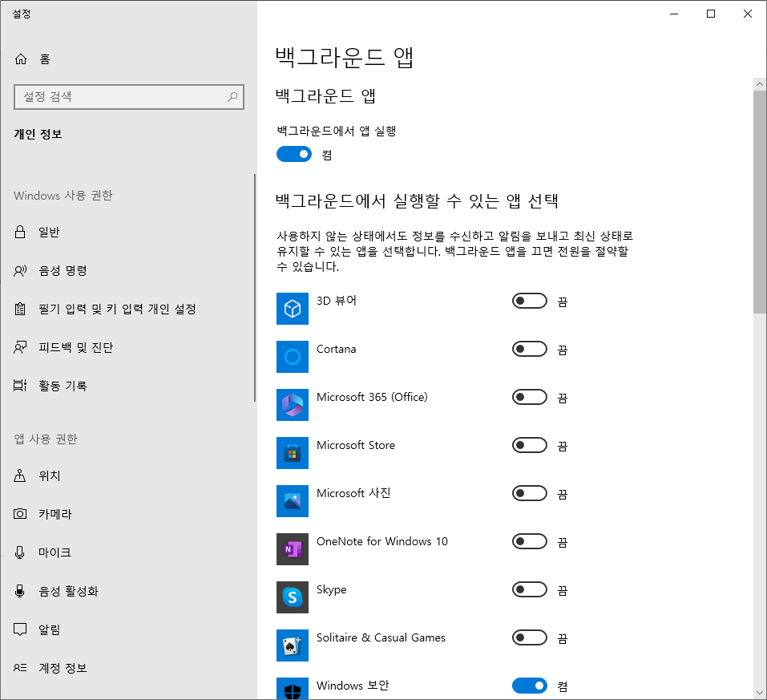Enable background toggle for Skype
The image size is (767, 700).
coord(529,589)
